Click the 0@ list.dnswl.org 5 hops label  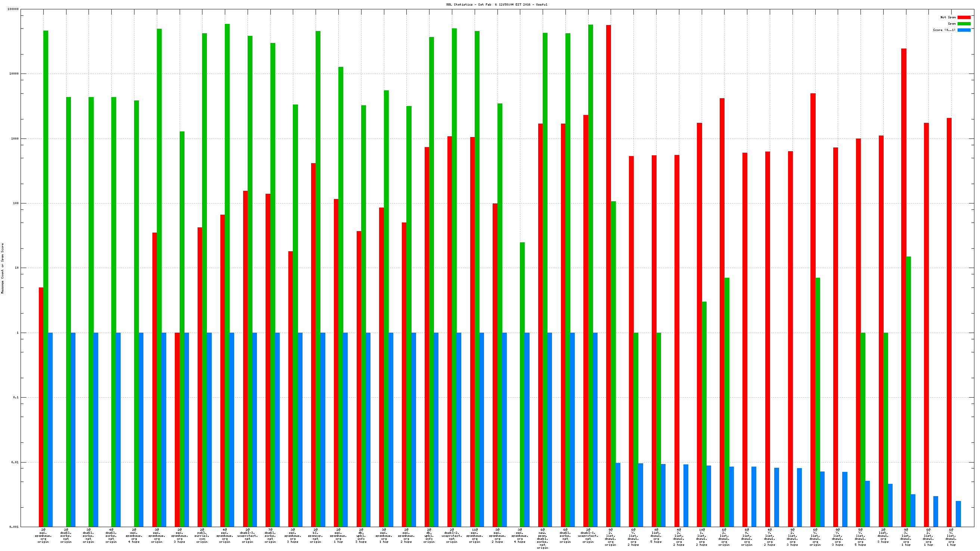pos(656,535)
